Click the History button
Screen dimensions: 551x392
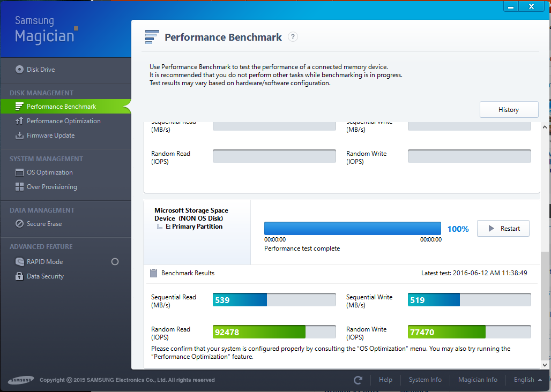click(509, 109)
